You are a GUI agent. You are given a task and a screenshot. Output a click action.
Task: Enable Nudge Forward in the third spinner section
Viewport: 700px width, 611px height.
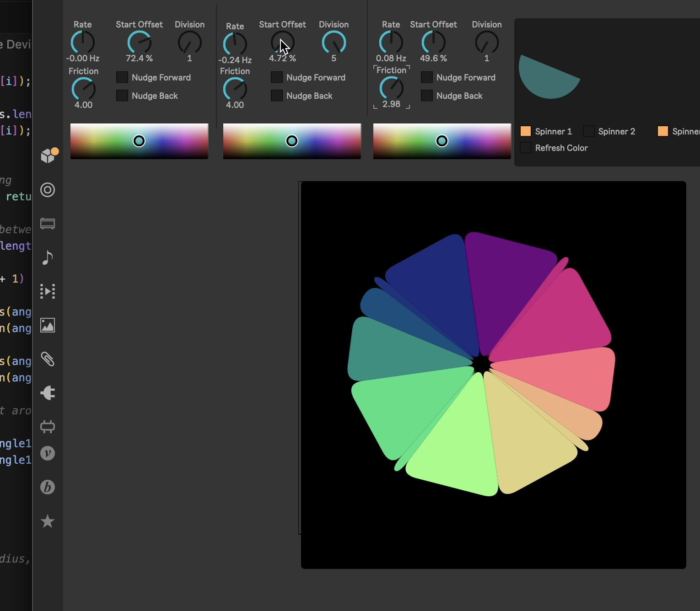(427, 77)
